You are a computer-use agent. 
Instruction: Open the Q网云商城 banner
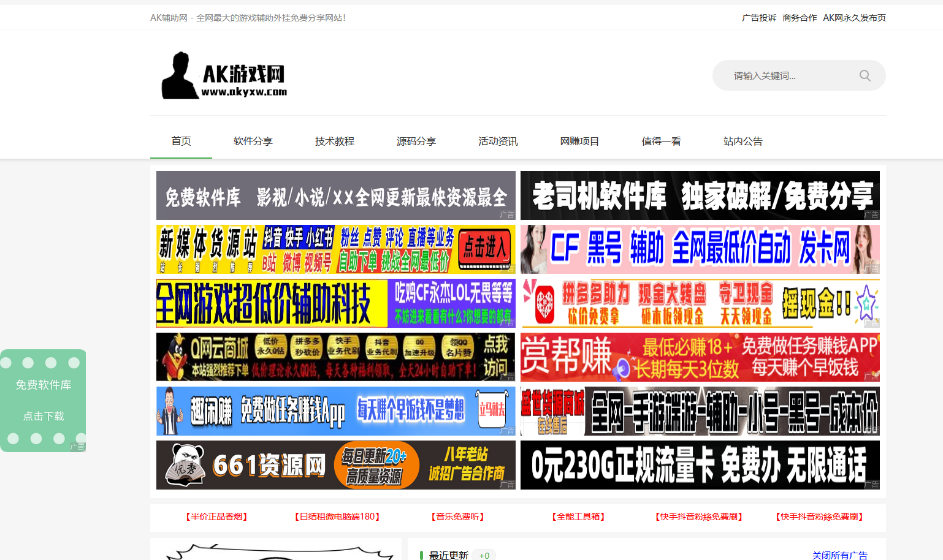click(x=336, y=357)
